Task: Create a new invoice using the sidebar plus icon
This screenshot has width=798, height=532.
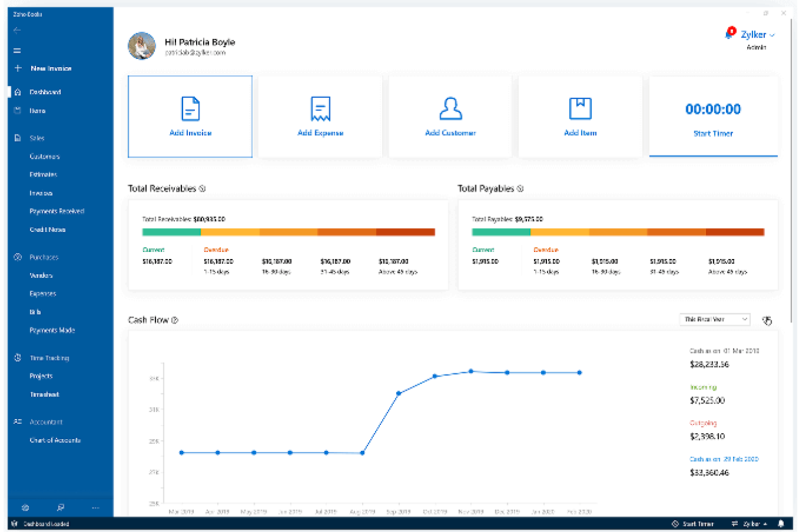Action: click(17, 68)
